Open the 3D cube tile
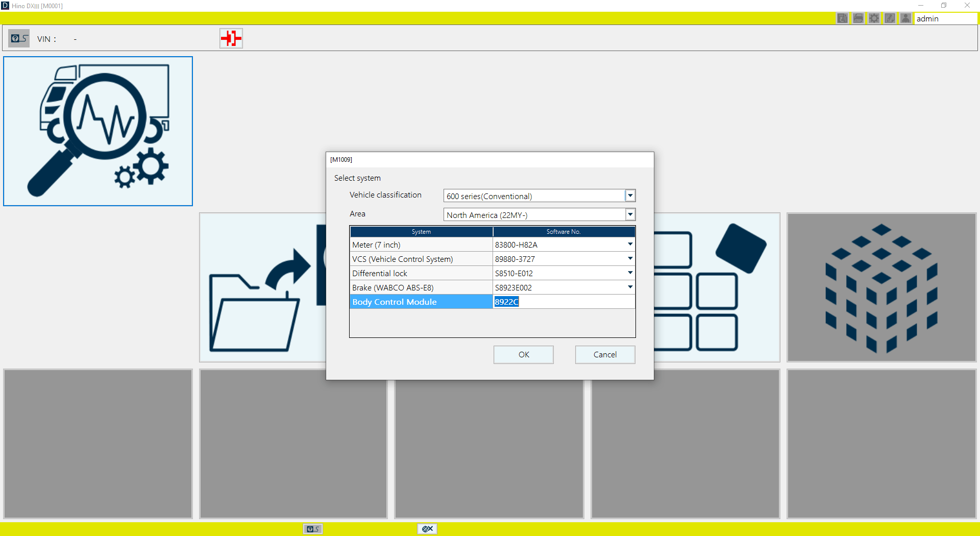980x536 pixels. point(881,287)
